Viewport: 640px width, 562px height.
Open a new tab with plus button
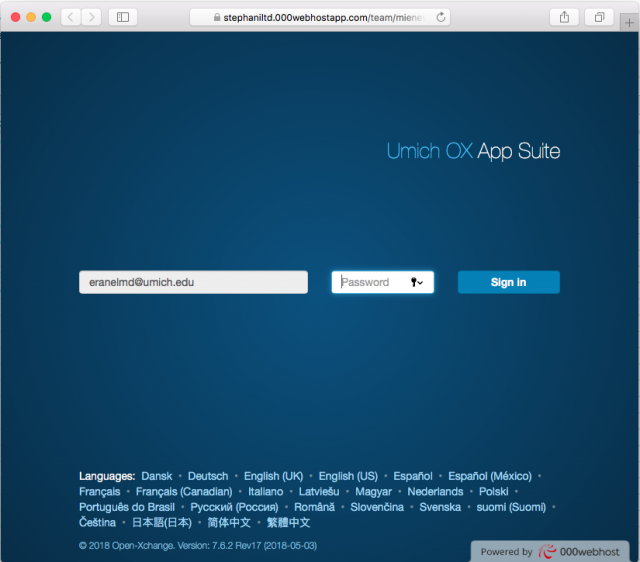point(629,22)
